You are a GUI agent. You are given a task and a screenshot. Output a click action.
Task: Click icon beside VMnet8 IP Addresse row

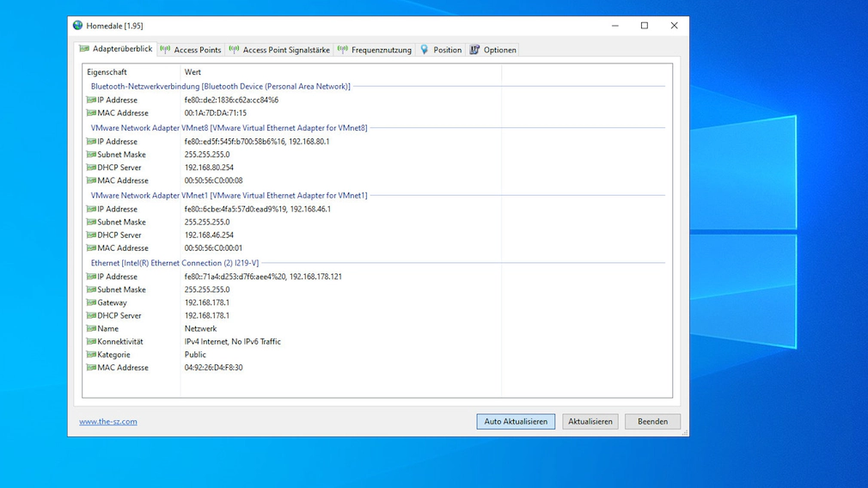[91, 141]
